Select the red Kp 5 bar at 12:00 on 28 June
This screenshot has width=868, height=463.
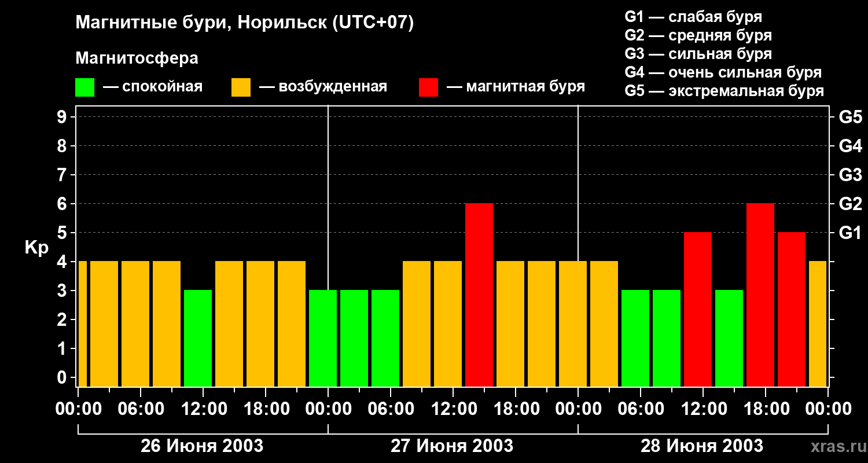coord(698,310)
